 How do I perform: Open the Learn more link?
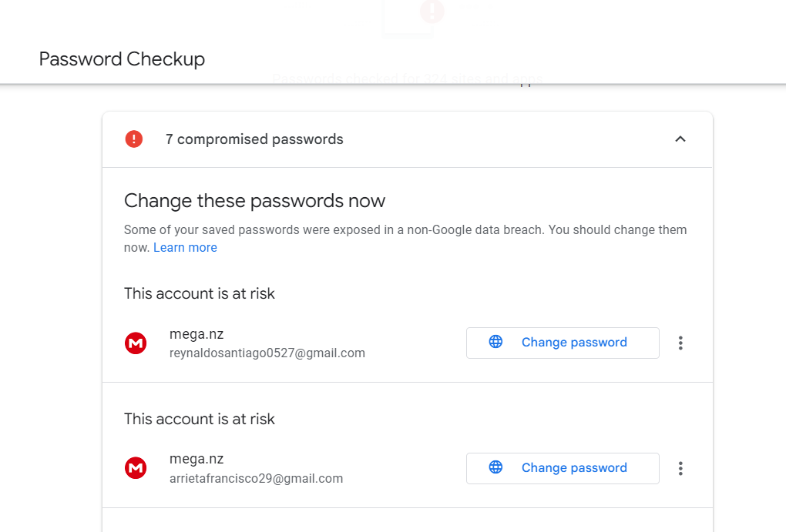click(185, 248)
